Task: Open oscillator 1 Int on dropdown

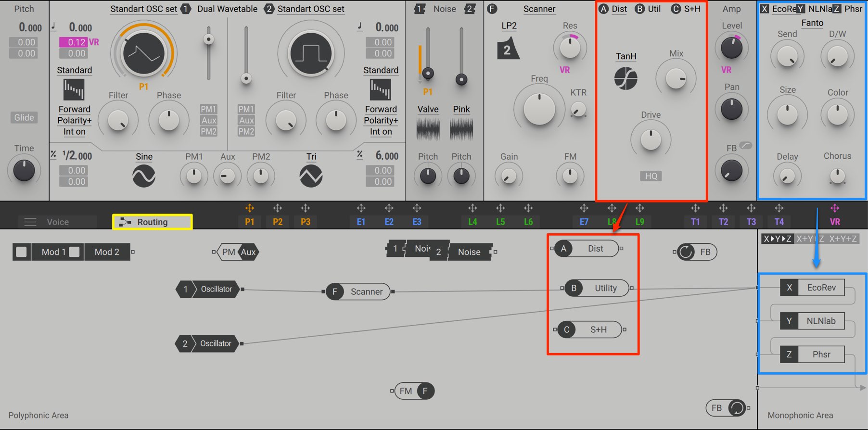Action: 75,131
